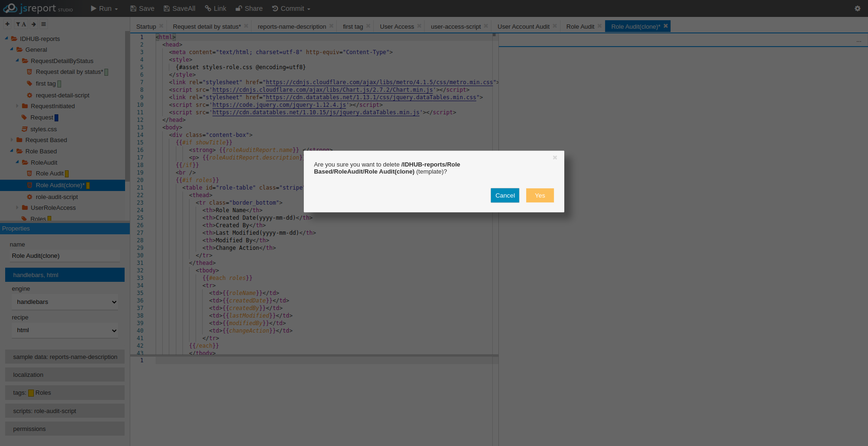This screenshot has height=446, width=868.
Task: Expand the Request Based folder
Action: 12,140
